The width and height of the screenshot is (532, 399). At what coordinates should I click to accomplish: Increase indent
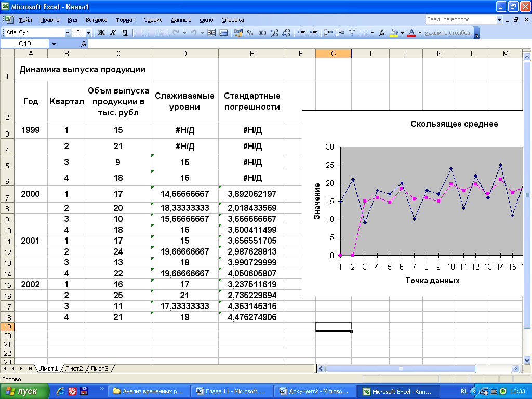(x=313, y=33)
